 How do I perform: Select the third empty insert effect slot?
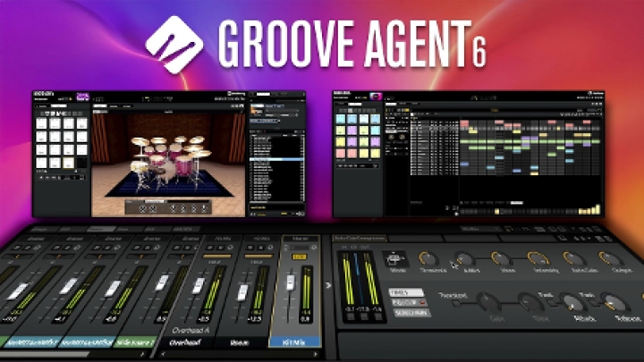(x=471, y=238)
